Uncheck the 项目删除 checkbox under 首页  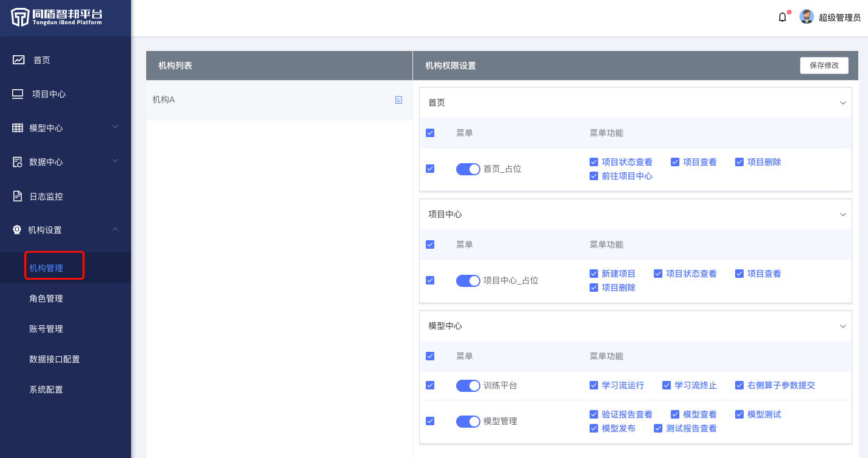click(739, 162)
